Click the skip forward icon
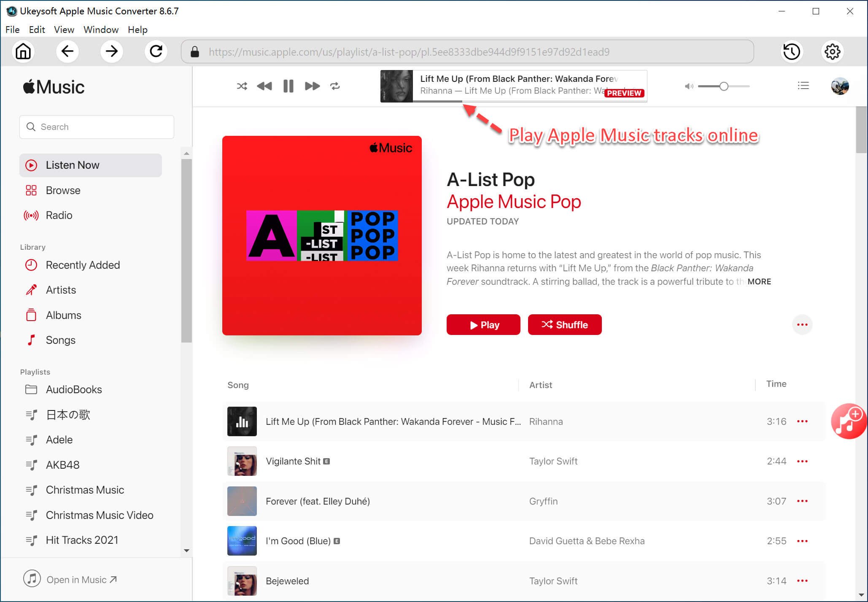 (312, 86)
